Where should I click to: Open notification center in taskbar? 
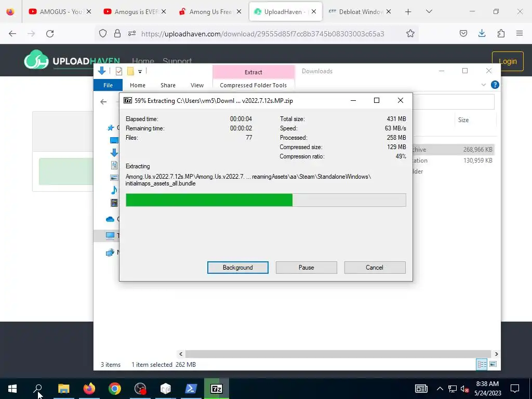515,389
